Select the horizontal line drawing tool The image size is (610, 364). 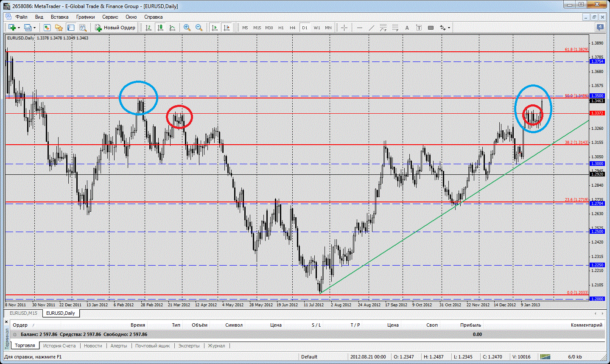click(360, 28)
